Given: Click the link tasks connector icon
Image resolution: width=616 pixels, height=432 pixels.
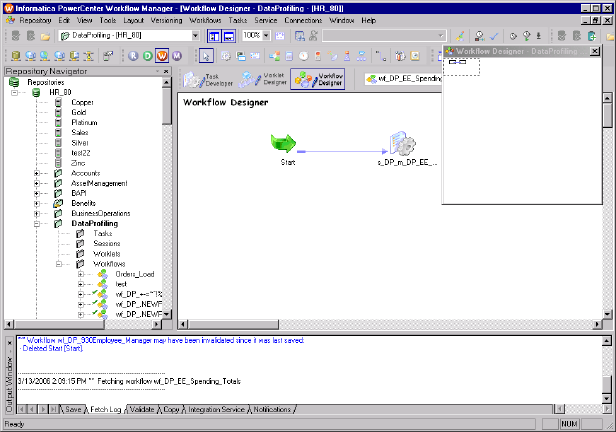Looking at the screenshot, I should tap(380, 56).
